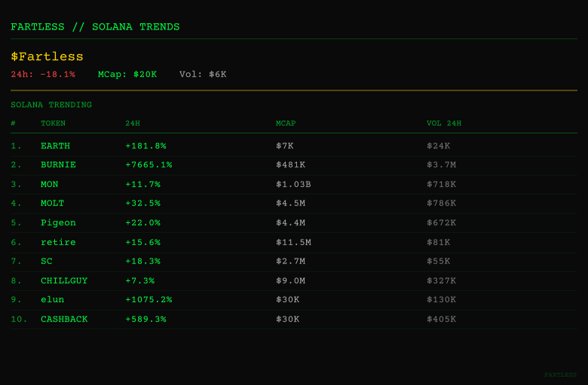Viewport: 588px width, 385px height.
Task: Select the BURNIE token name
Action: pyautogui.click(x=58, y=164)
